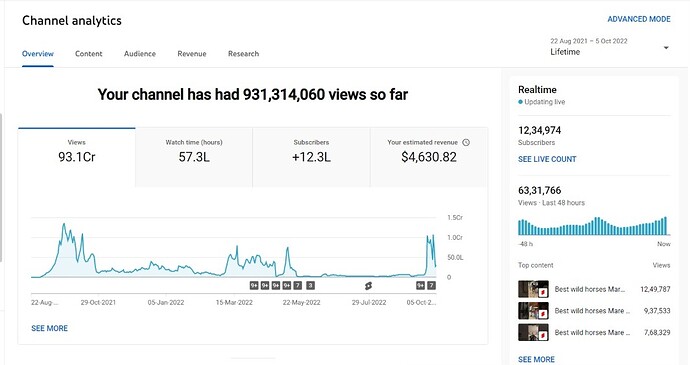Click the clock icon beside estimated revenue

coord(466,142)
